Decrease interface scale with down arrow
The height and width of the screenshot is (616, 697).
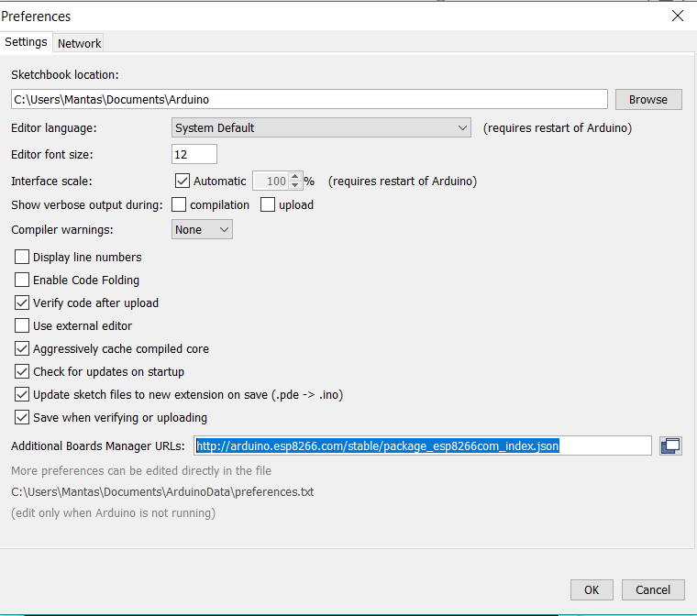point(294,185)
